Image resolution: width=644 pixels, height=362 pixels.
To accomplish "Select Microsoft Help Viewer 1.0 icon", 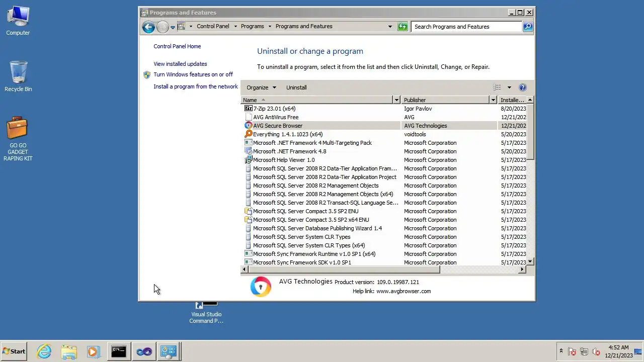I will (x=248, y=160).
